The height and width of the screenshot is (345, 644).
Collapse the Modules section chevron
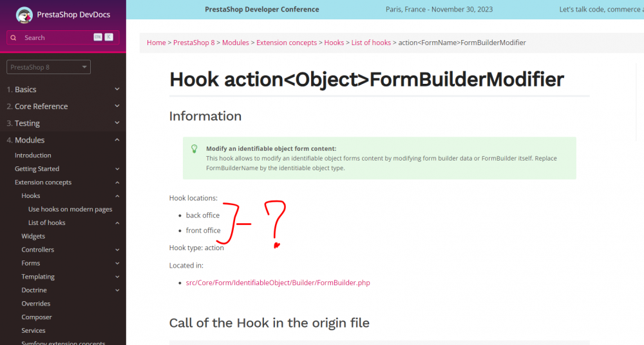point(117,140)
